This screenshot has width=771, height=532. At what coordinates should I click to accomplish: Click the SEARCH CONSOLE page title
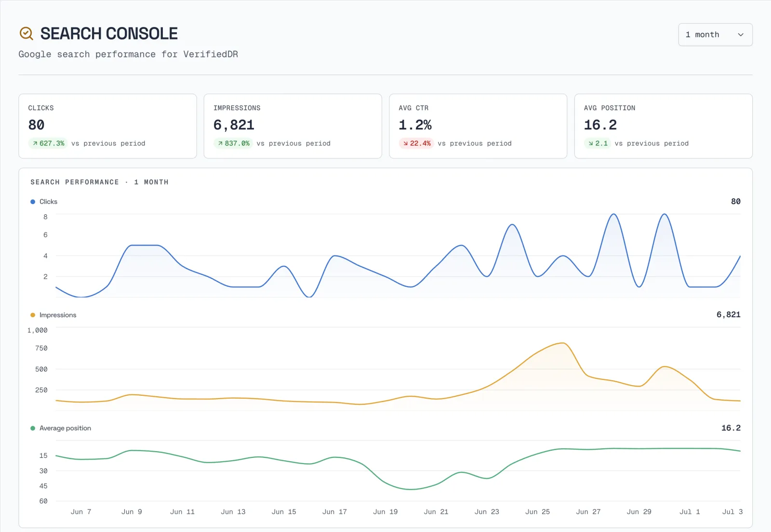[109, 34]
